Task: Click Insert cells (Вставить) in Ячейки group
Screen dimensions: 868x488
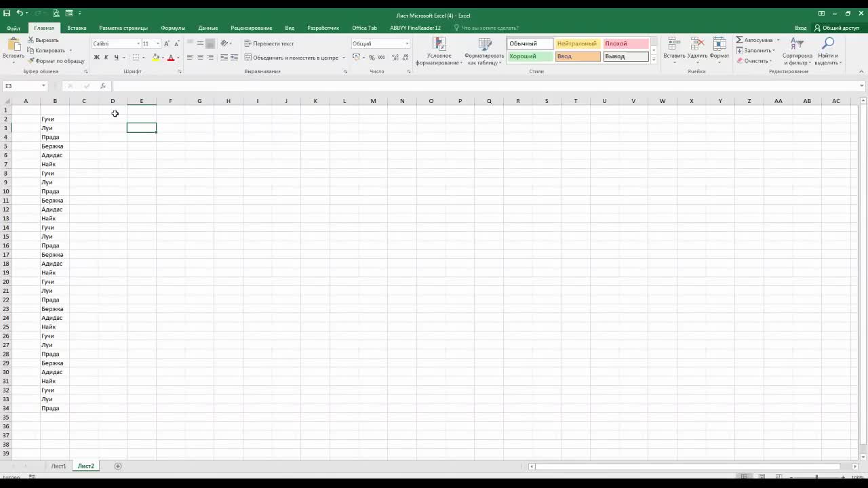Action: tap(674, 51)
